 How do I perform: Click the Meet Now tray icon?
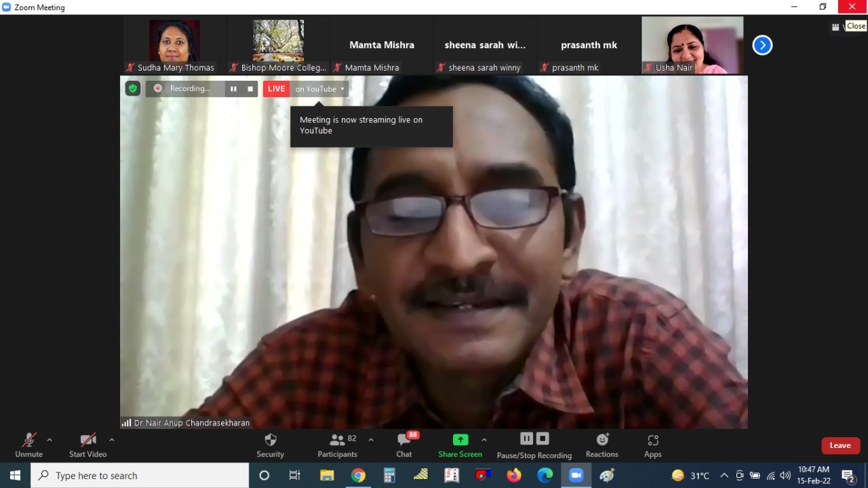coord(740,475)
